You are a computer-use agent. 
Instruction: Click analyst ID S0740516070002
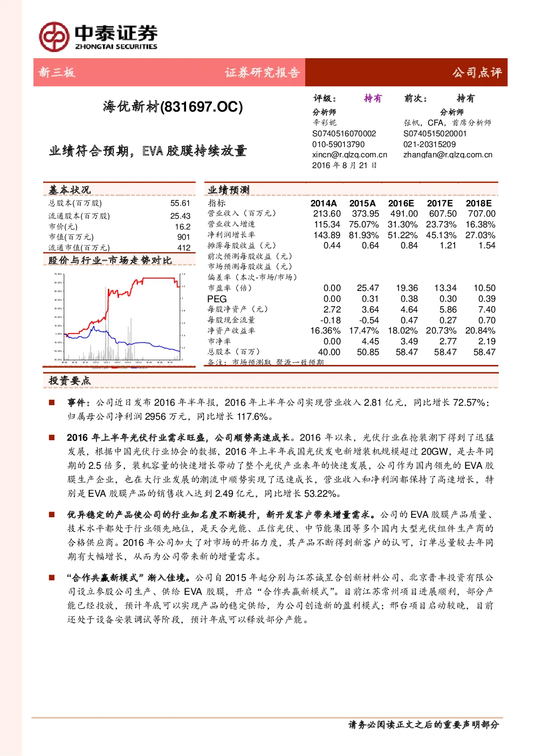click(344, 134)
